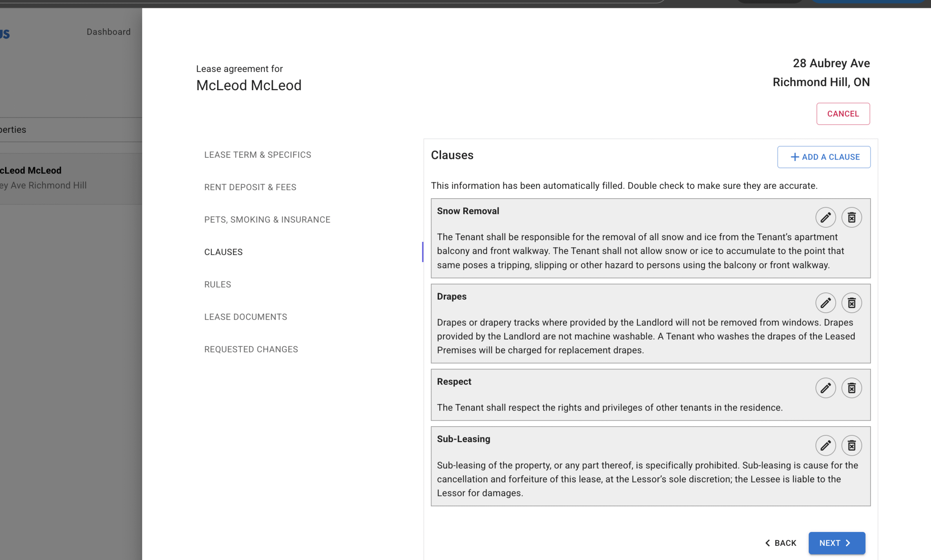This screenshot has height=560, width=931.
Task: Click Add a Clause button
Action: click(x=824, y=157)
